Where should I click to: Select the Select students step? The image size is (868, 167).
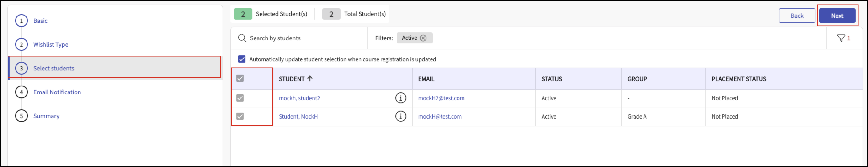(x=53, y=68)
